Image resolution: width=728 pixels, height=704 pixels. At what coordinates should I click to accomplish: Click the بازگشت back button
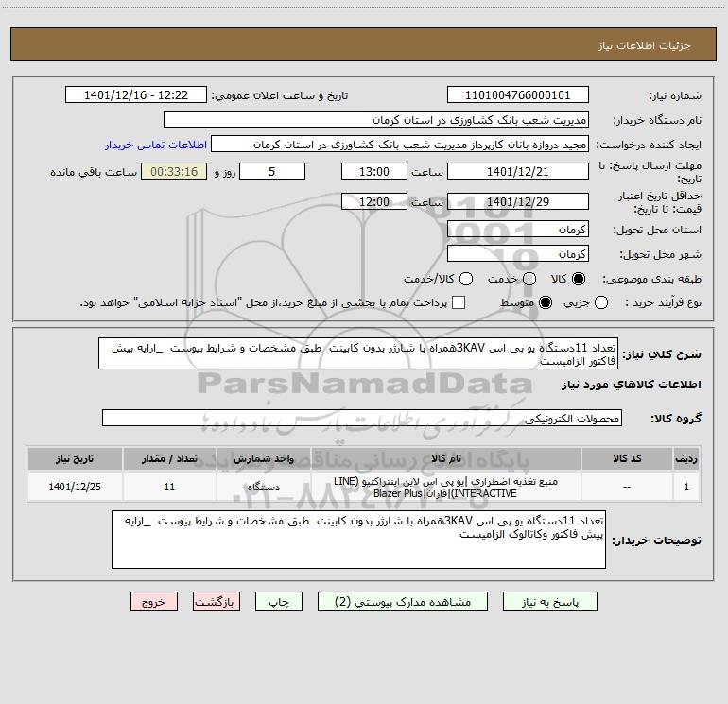click(x=217, y=602)
